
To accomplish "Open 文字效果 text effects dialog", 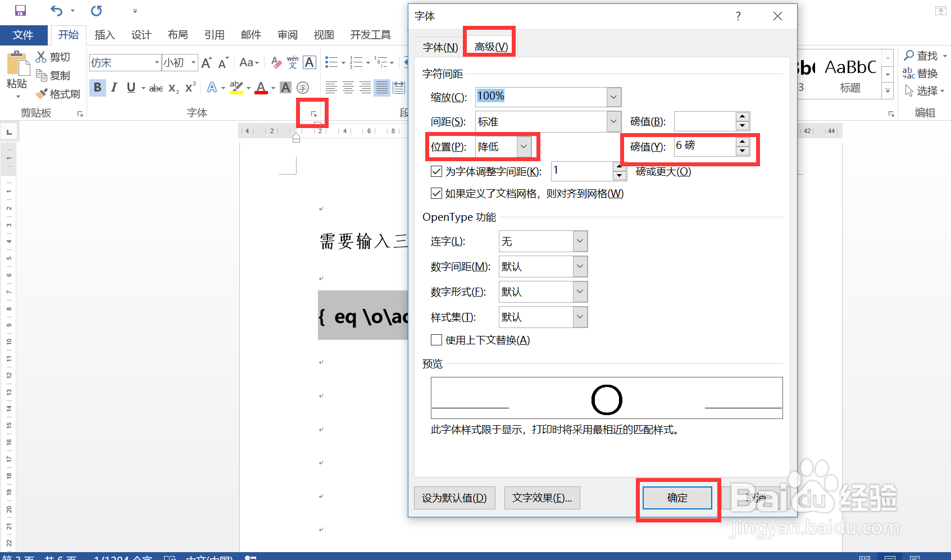I will pos(542,498).
